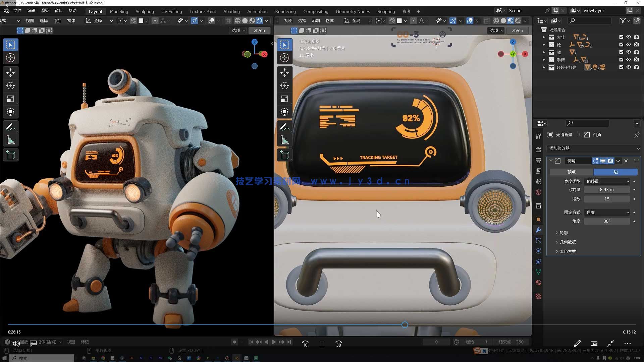Image resolution: width=644 pixels, height=362 pixels.
Task: Activate the Measure tool
Action: (11, 140)
